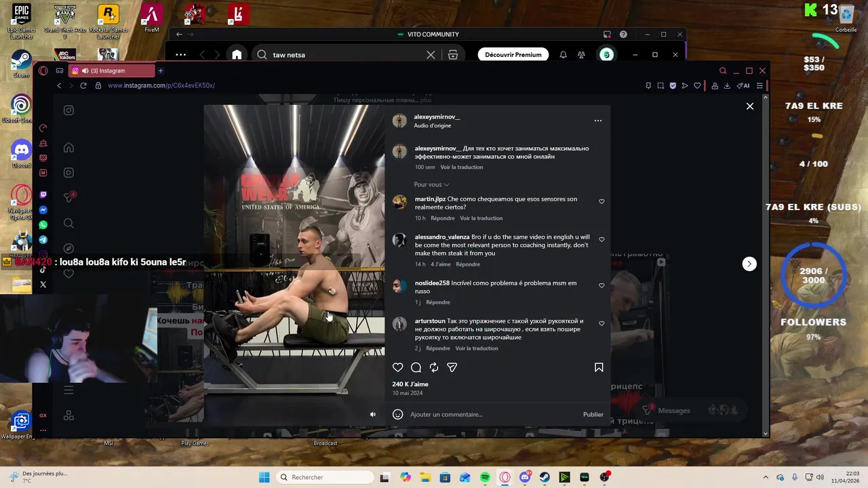
Task: Open the Instagram hamburger More menu
Action: point(68,390)
